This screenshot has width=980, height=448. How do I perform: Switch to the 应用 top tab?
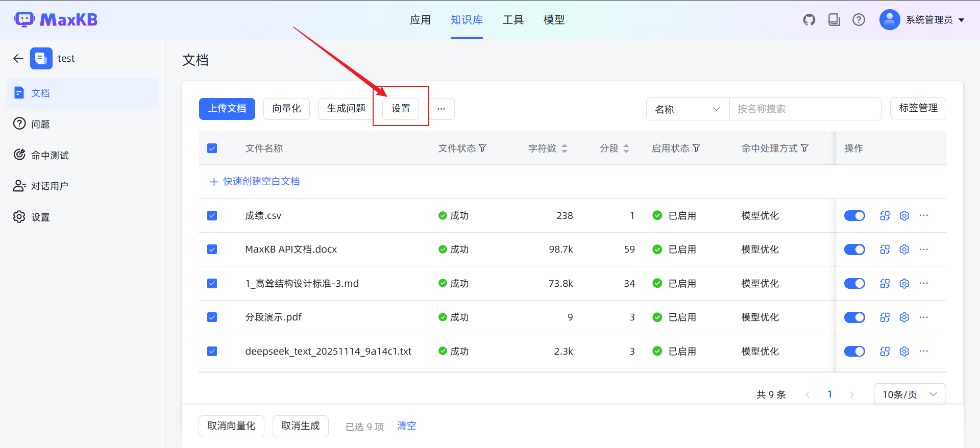click(420, 20)
